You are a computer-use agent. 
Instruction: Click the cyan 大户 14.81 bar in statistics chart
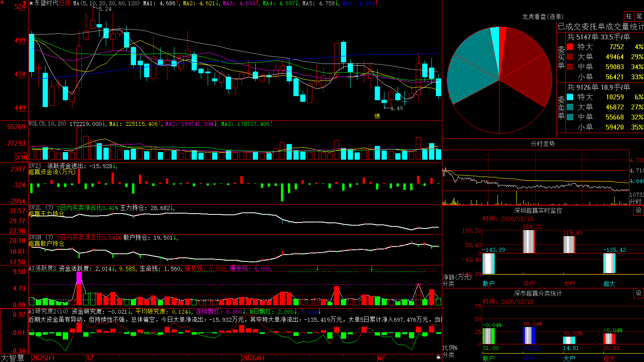[x=569, y=340]
